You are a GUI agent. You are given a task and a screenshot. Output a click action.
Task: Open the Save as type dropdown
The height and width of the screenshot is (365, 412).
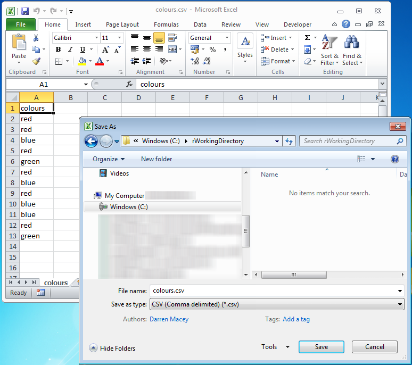pos(277,304)
